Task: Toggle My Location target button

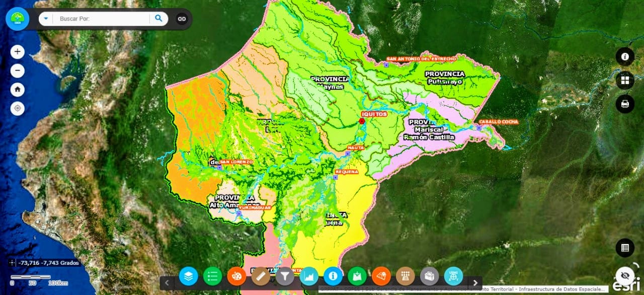Action: click(18, 108)
